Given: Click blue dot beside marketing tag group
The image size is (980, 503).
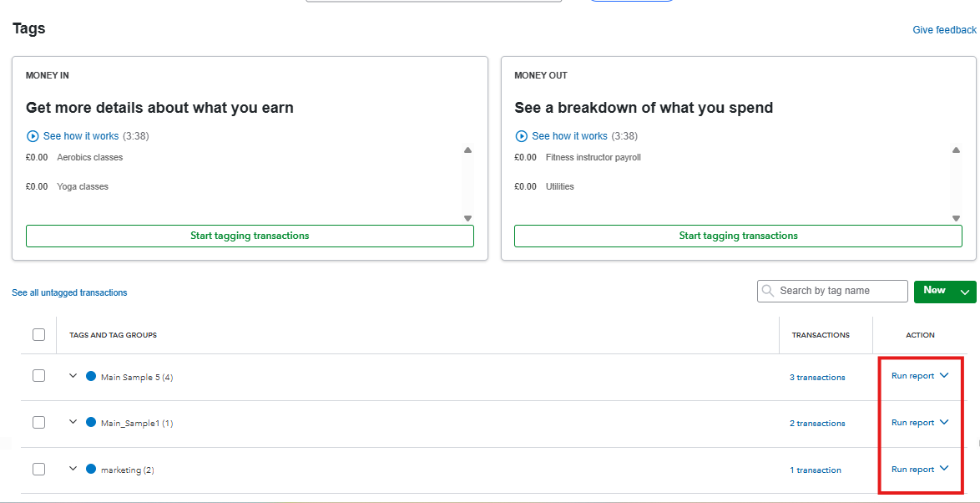Looking at the screenshot, I should coord(91,470).
